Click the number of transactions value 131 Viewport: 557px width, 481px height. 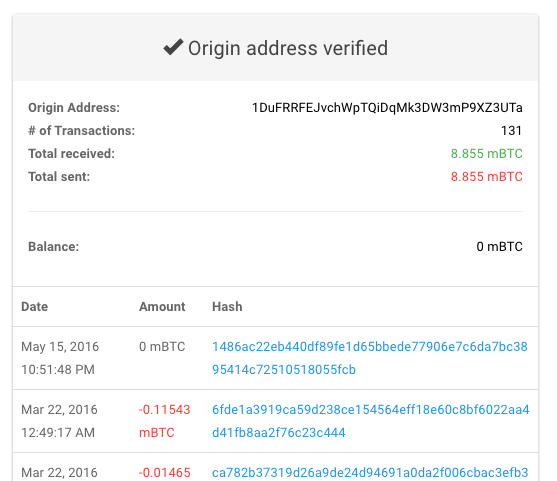coord(512,131)
